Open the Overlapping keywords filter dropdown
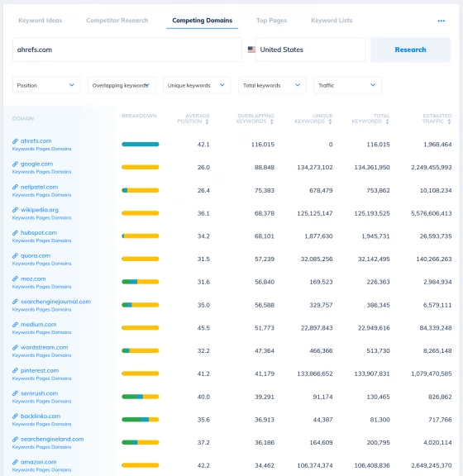 pyautogui.click(x=122, y=85)
